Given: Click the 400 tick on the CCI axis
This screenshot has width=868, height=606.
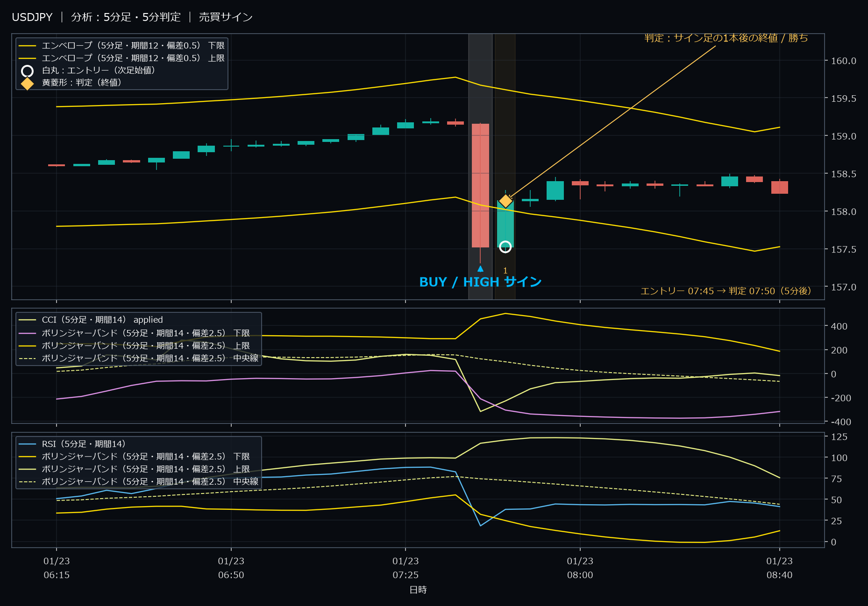Looking at the screenshot, I should 839,326.
